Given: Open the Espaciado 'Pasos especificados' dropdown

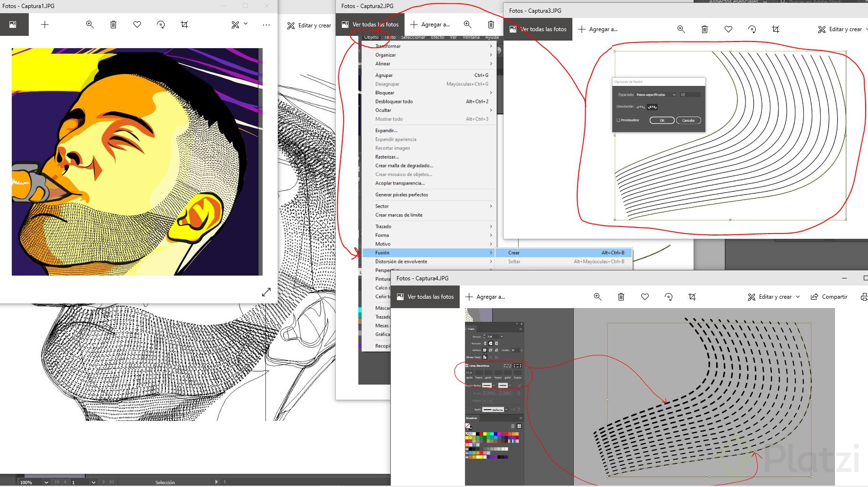Looking at the screenshot, I should click(x=656, y=95).
